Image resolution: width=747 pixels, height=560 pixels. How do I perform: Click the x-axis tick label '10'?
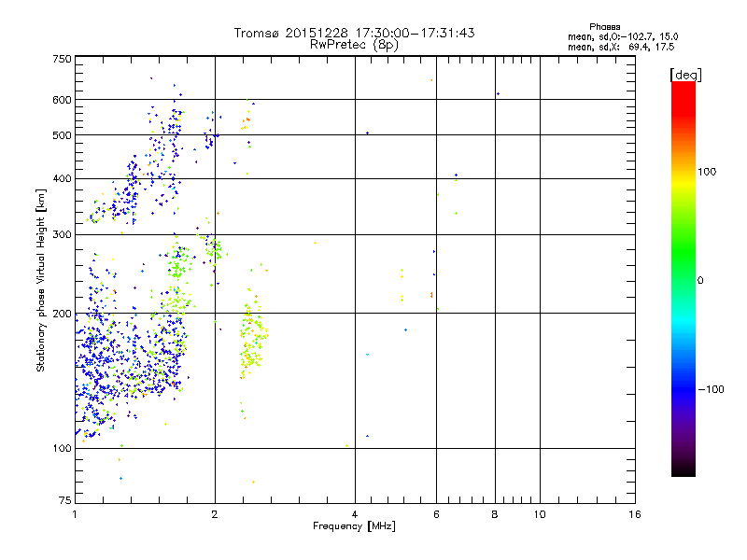(x=540, y=514)
